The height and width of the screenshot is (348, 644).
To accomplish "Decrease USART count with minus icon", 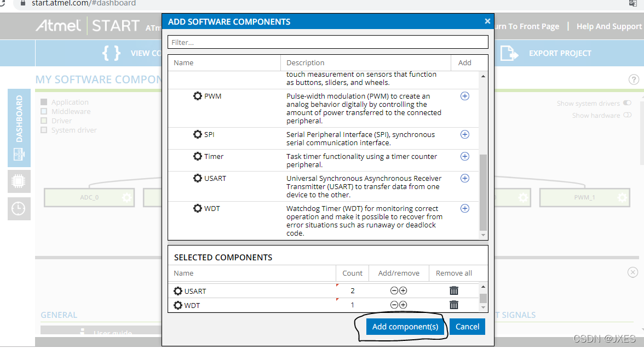I will point(394,290).
